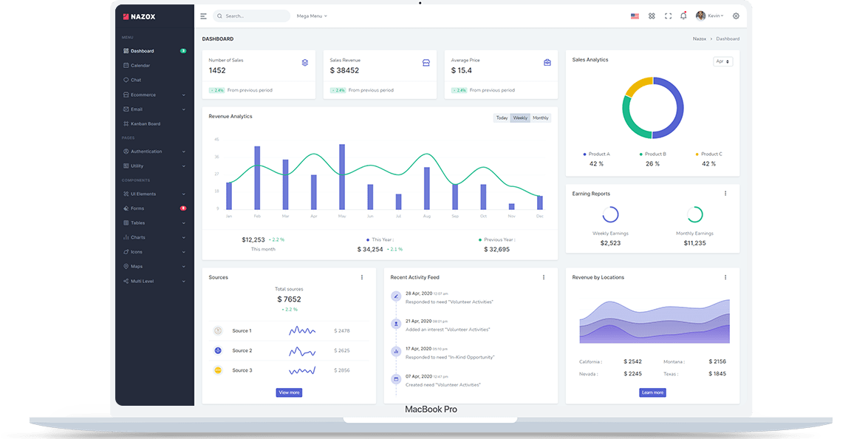Viewport: 868px width, 439px height.
Task: Click the Sales Analytics donut chart
Action: (652, 108)
